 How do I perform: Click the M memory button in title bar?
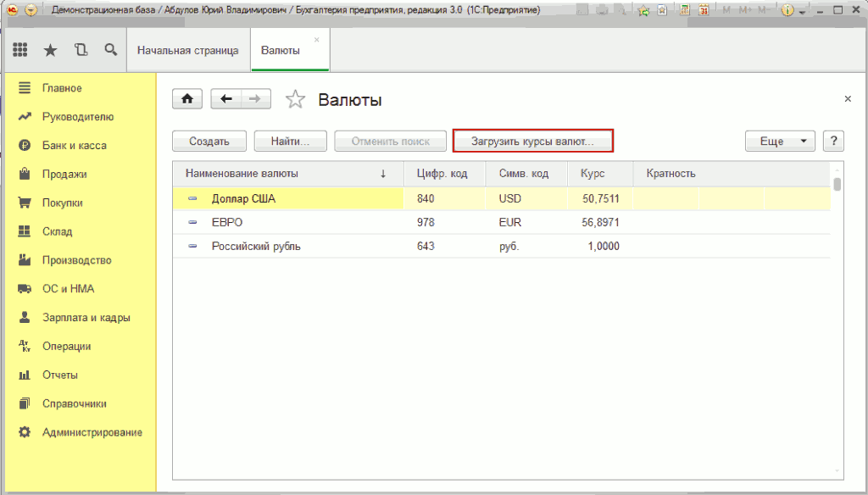[726, 10]
